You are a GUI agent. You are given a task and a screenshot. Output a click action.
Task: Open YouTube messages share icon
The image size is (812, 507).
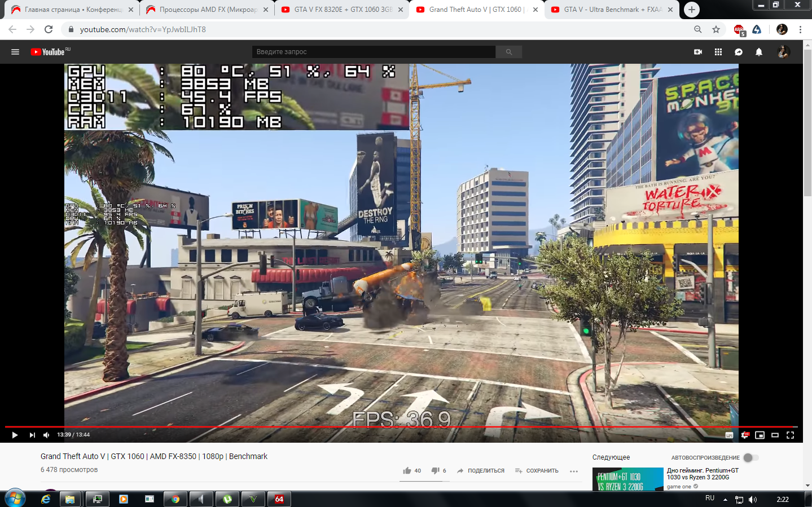[739, 52]
